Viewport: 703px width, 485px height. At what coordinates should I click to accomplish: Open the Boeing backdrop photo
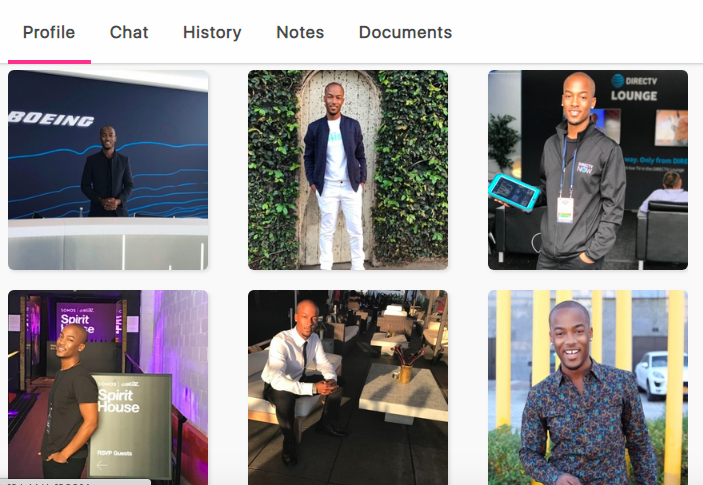point(108,170)
